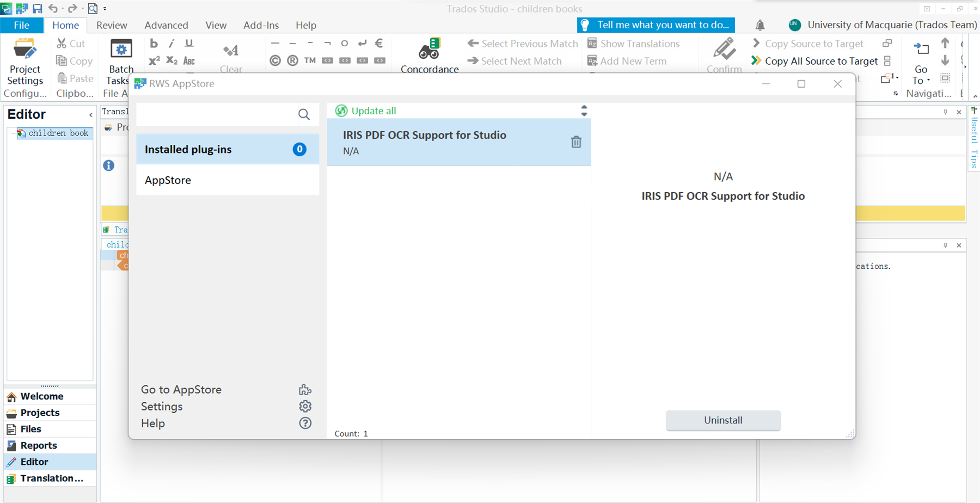Viewport: 980px width, 503px height.
Task: Open the Files view
Action: pyautogui.click(x=50, y=429)
